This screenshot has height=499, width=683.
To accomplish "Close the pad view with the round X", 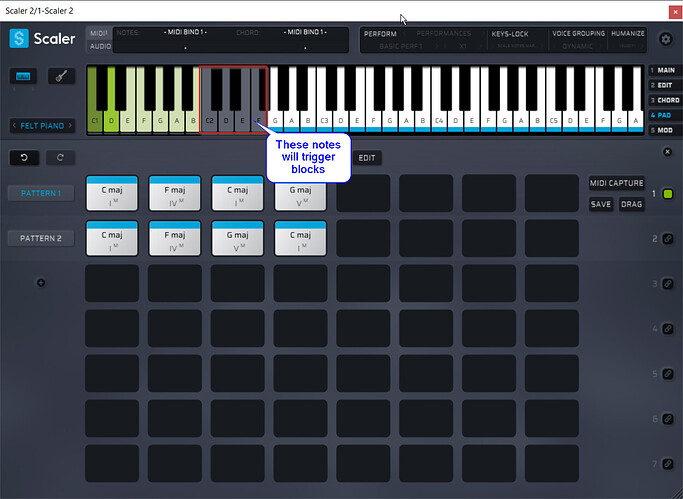I will coord(667,152).
